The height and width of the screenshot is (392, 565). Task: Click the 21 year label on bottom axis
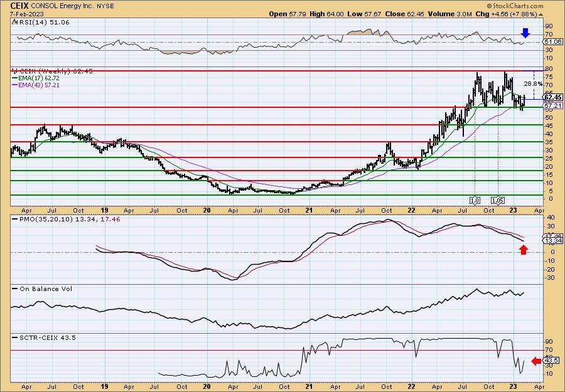tap(309, 386)
